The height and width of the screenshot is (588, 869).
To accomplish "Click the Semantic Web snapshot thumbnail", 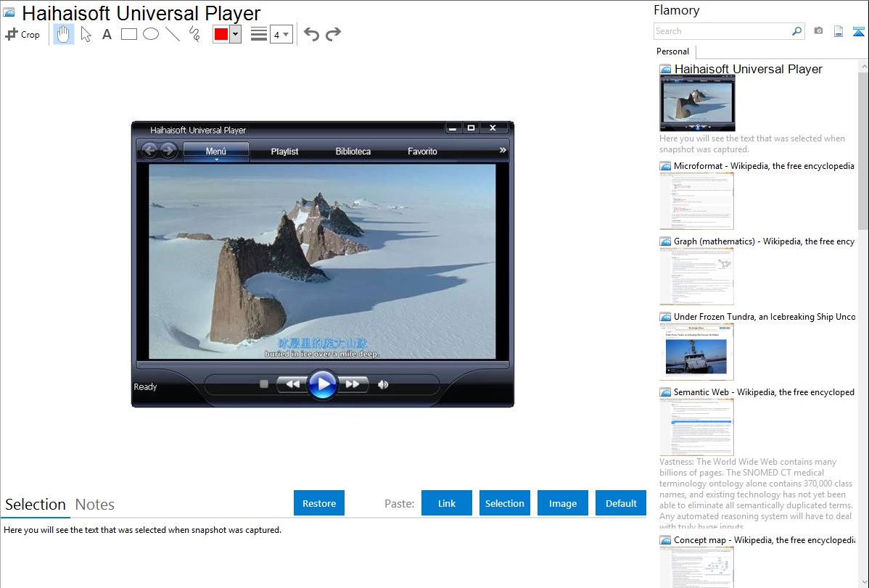I will (x=696, y=427).
